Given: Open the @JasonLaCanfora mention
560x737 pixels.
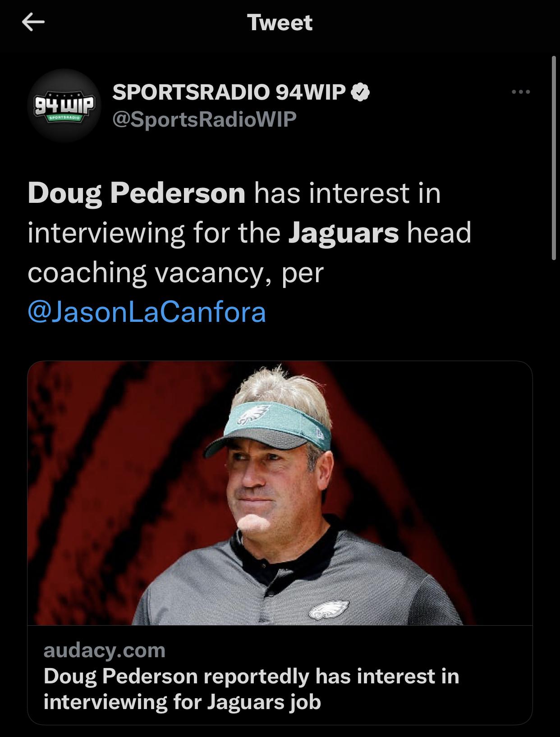Looking at the screenshot, I should click(147, 312).
